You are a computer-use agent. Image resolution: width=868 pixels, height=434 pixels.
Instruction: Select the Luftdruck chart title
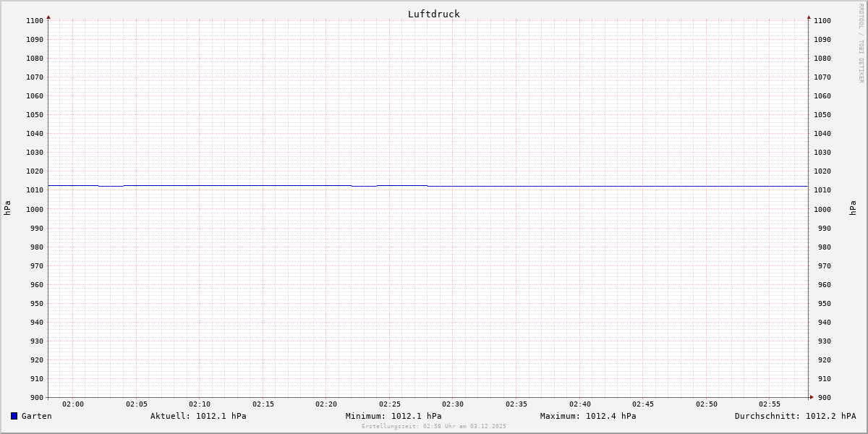click(x=433, y=14)
